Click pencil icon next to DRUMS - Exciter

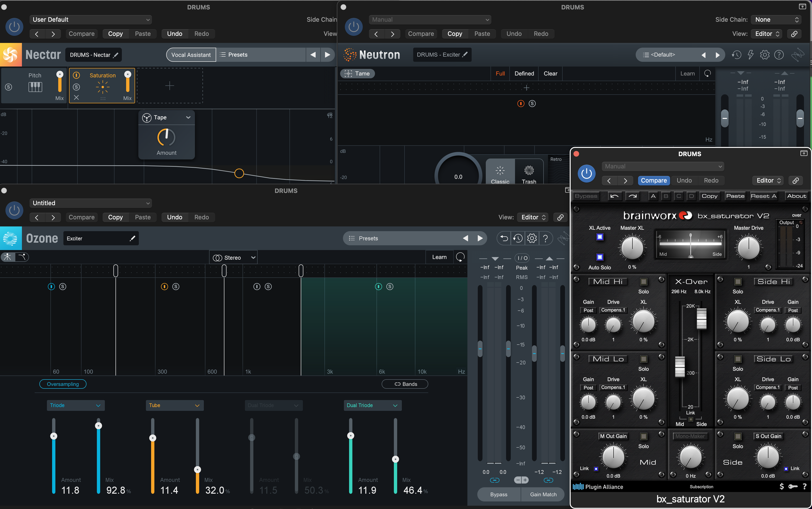click(x=465, y=54)
